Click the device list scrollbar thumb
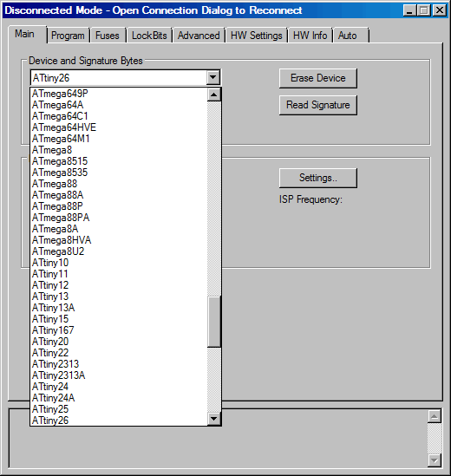This screenshot has width=451, height=476. tap(214, 322)
